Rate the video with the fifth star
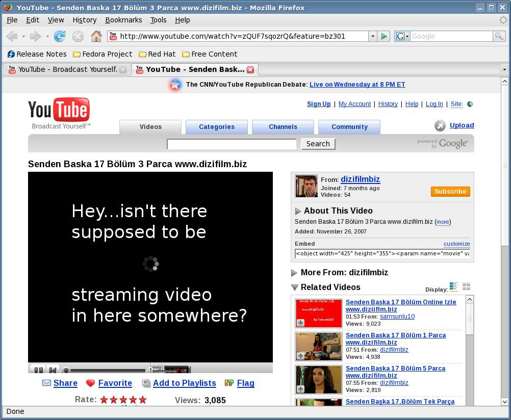Screen dimensions: 511x420 143,400
